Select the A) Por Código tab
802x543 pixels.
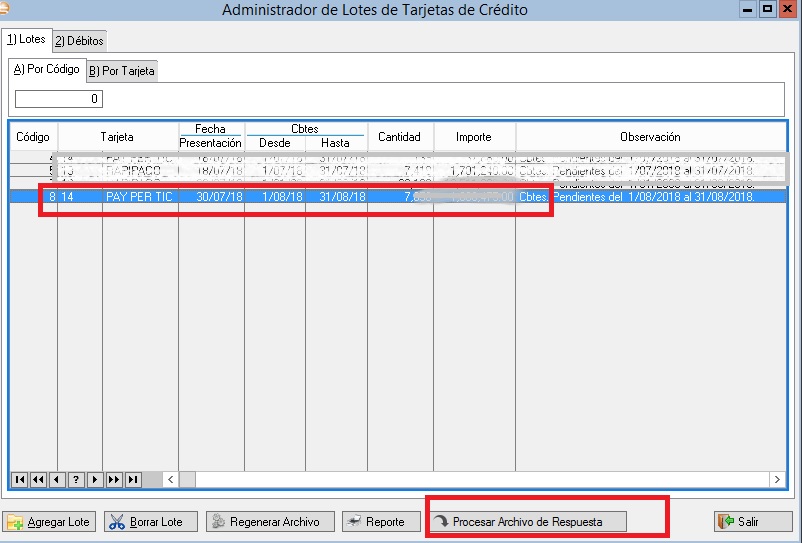tap(46, 70)
